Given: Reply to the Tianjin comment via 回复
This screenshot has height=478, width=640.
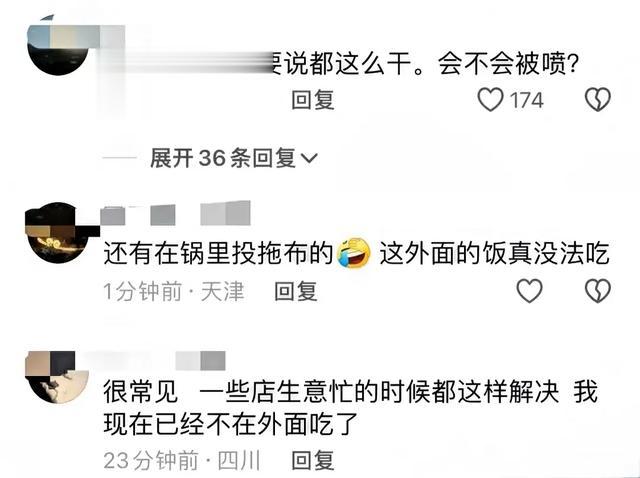Looking at the screenshot, I should tap(296, 291).
